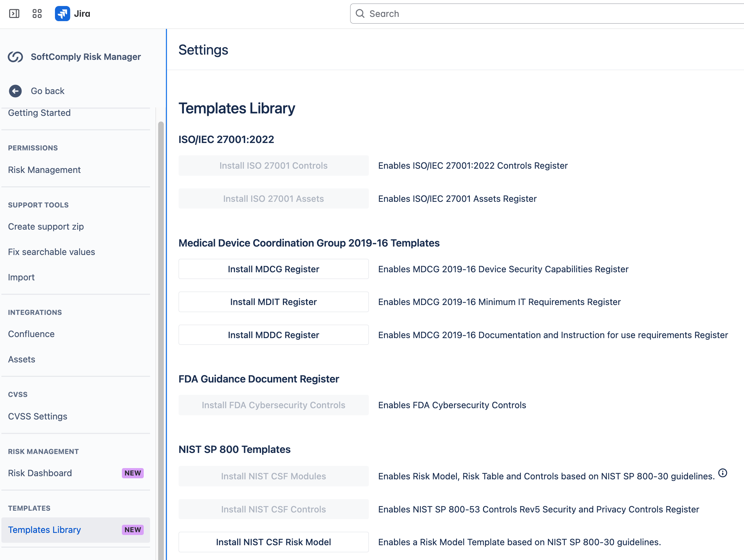Click the SUPPORT TOOLS section label
This screenshot has width=744, height=560.
38,205
